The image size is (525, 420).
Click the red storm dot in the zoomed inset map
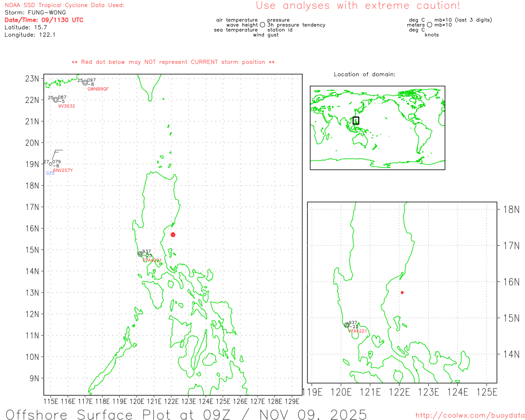click(x=402, y=292)
